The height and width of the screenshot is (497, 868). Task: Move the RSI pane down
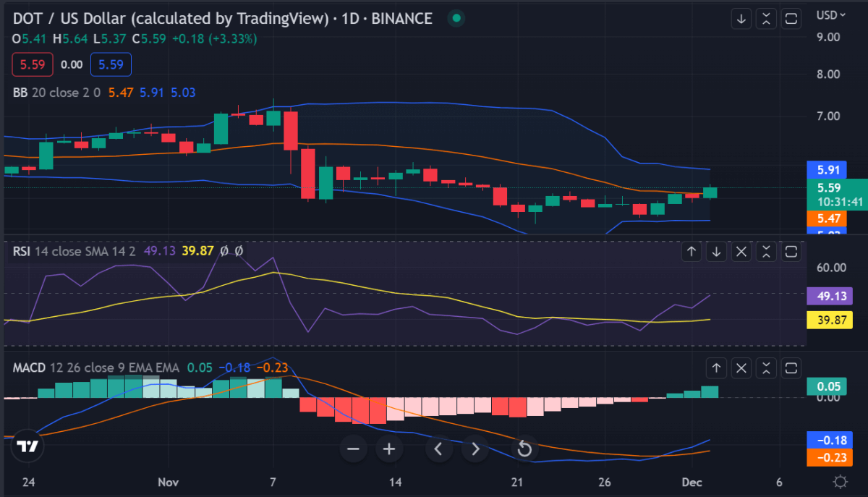(x=716, y=252)
